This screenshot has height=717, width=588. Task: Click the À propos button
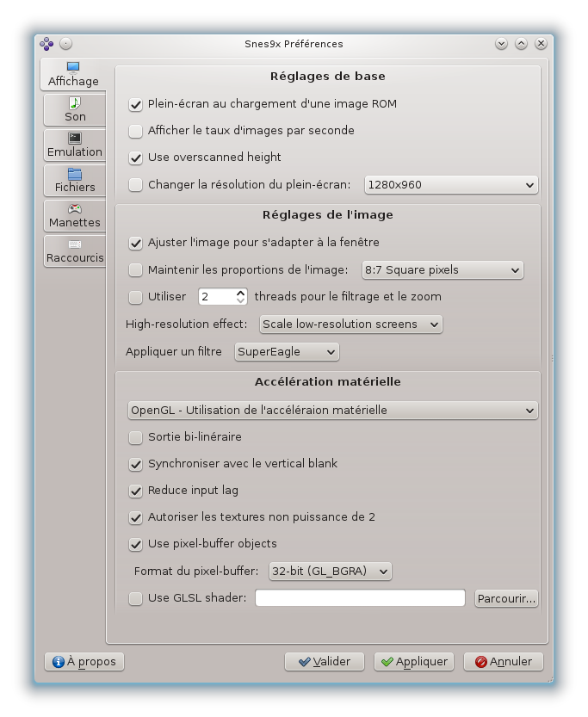pyautogui.click(x=84, y=662)
